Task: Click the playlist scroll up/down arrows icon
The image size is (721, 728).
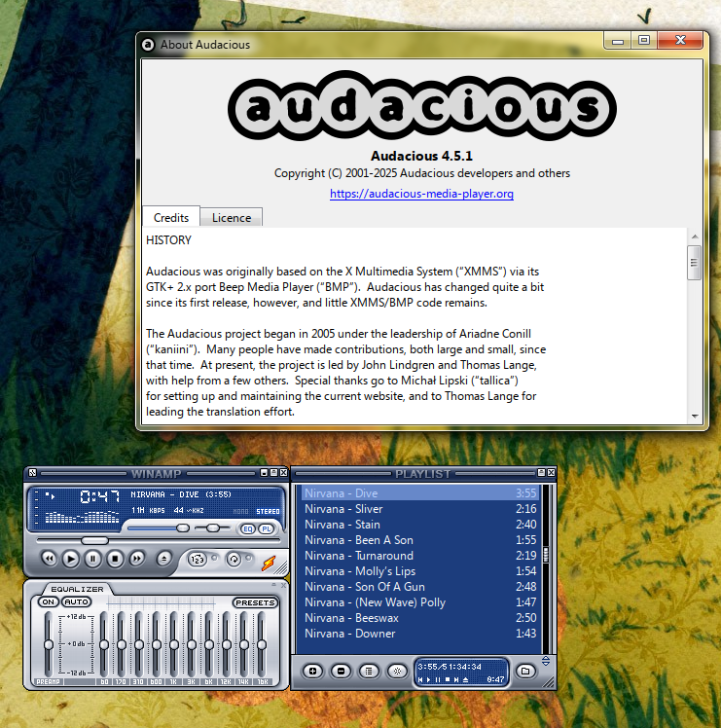Action: pos(546,661)
